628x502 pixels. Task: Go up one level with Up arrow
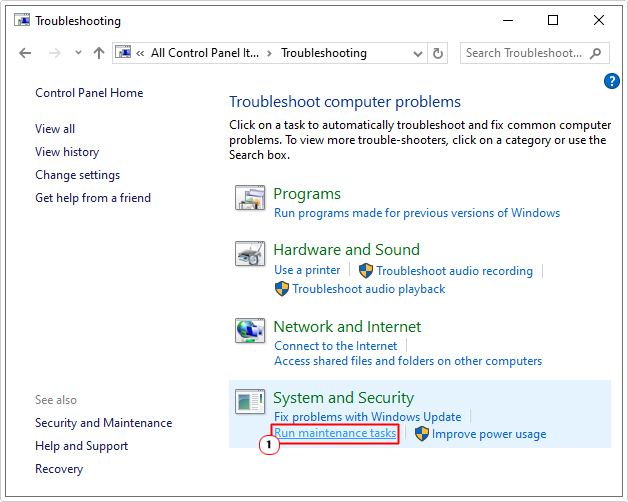tap(99, 53)
